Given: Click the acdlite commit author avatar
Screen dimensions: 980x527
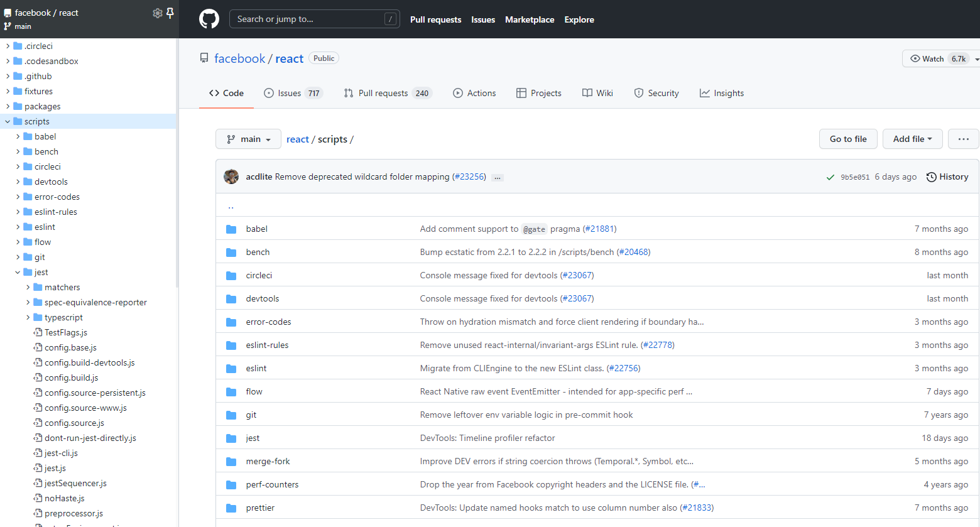Looking at the screenshot, I should point(231,177).
